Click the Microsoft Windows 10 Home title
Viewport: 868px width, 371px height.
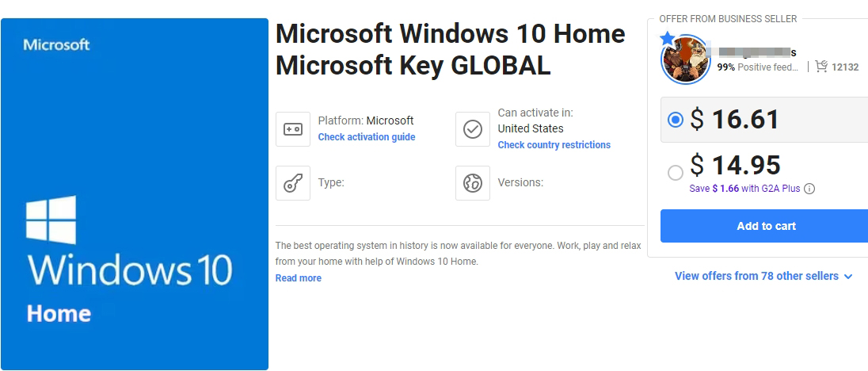click(x=450, y=50)
